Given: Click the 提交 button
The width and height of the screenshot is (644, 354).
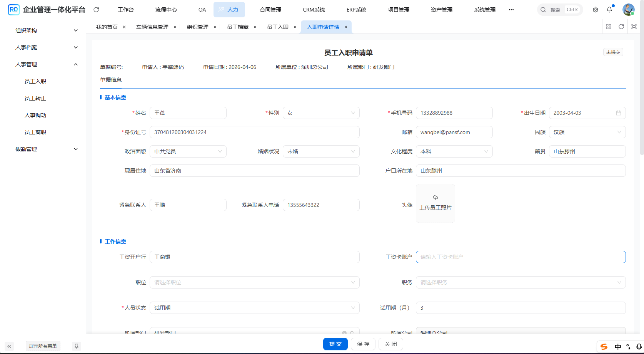Looking at the screenshot, I should coord(335,344).
